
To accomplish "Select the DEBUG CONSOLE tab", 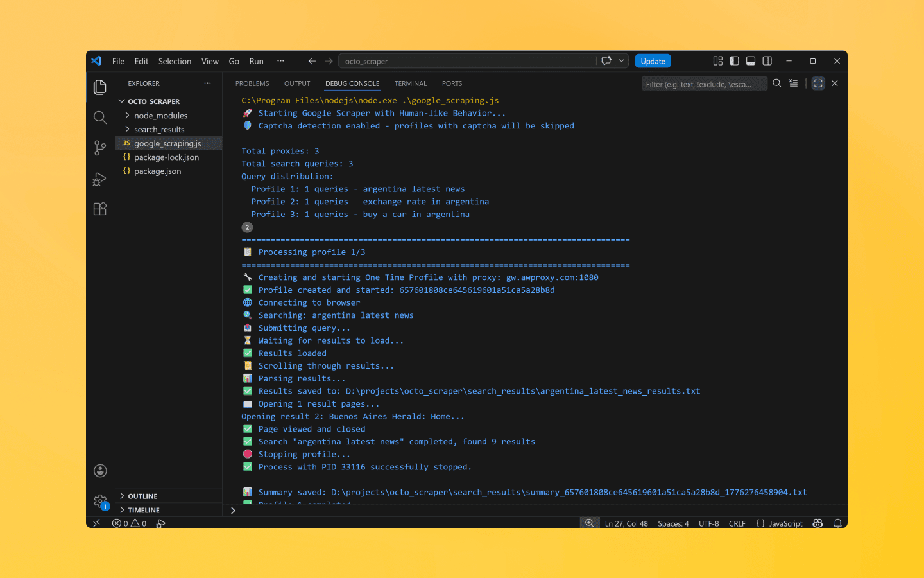I will coord(352,83).
